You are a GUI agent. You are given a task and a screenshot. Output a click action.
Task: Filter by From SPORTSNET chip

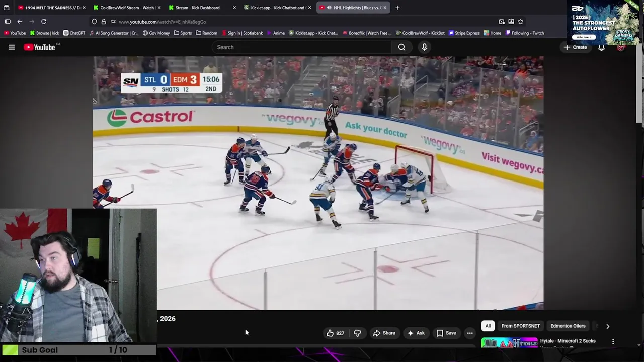pos(521,326)
